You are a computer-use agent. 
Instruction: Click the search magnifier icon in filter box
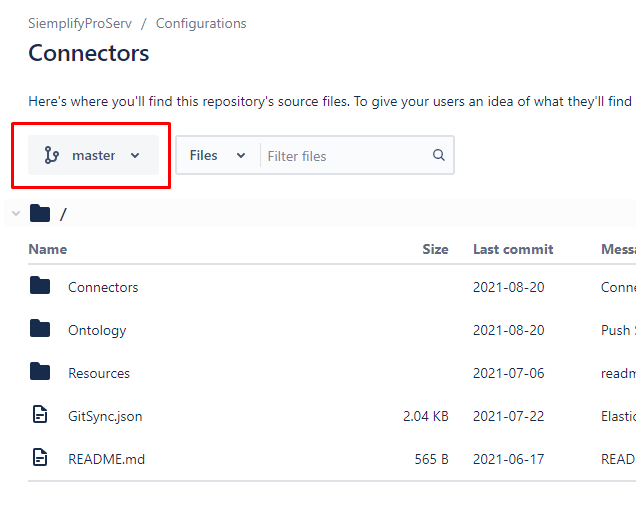pos(438,156)
